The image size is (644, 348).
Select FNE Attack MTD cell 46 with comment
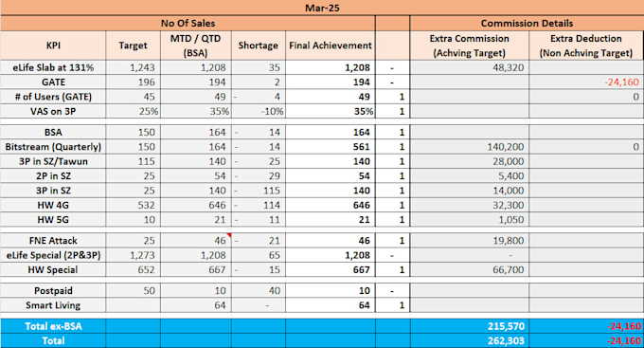(x=195, y=240)
